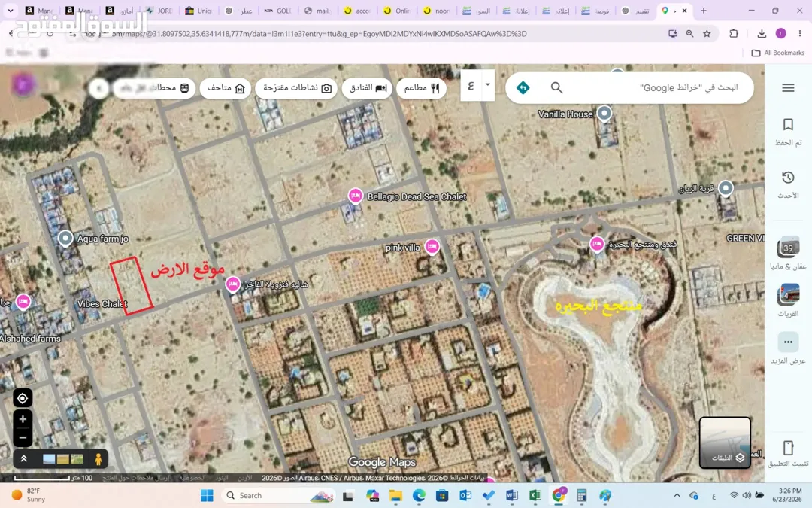Switch to the Uniq browser tab

tap(198, 11)
